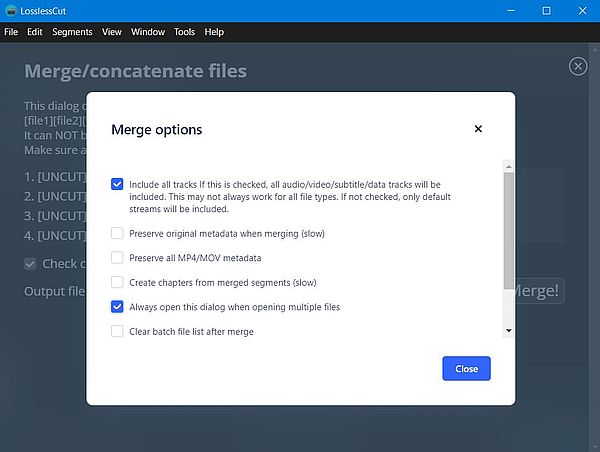This screenshot has height=452, width=600.
Task: Check Clear batch file list after merge
Action: click(117, 331)
